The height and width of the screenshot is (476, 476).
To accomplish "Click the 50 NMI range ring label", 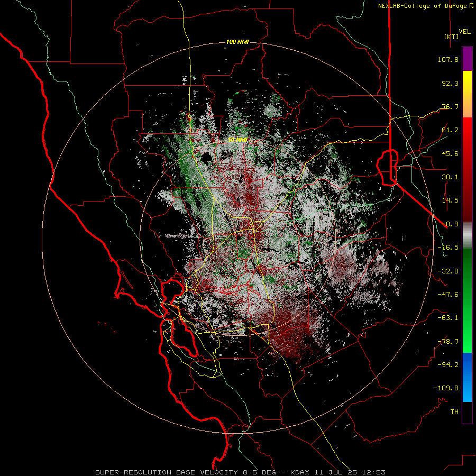I will point(237,140).
